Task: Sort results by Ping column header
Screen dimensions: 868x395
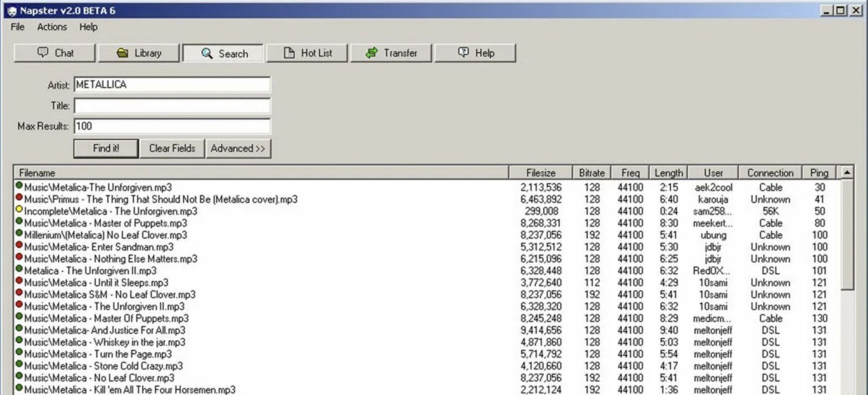Action: tap(819, 173)
